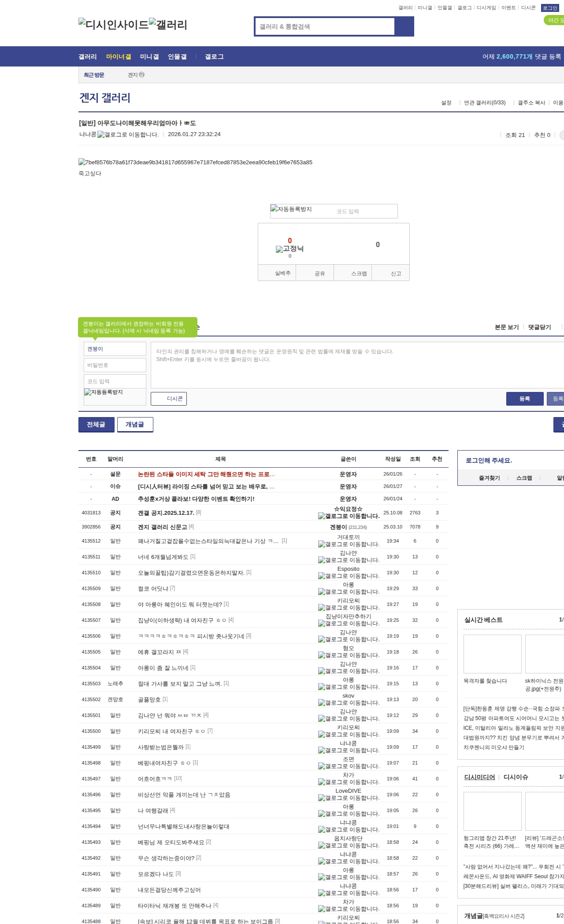564x924 pixels.
Task: Click the DCInside logo image
Action: pyautogui.click(x=113, y=25)
